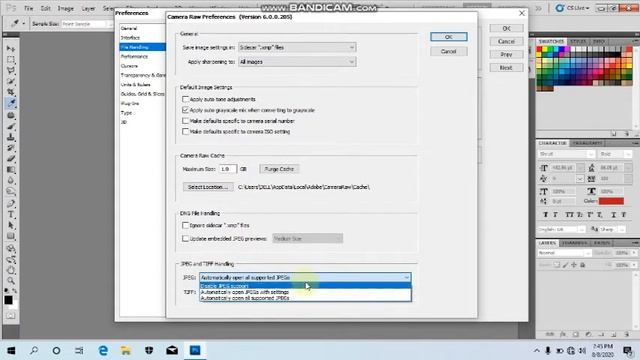640x360 pixels.
Task: Open the Image menu
Action: click(x=65, y=8)
